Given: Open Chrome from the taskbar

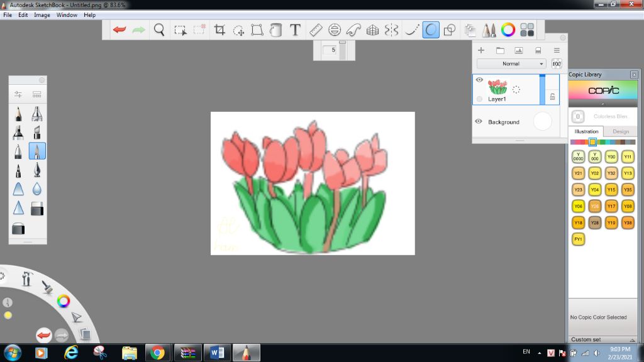Looking at the screenshot, I should point(157,353).
